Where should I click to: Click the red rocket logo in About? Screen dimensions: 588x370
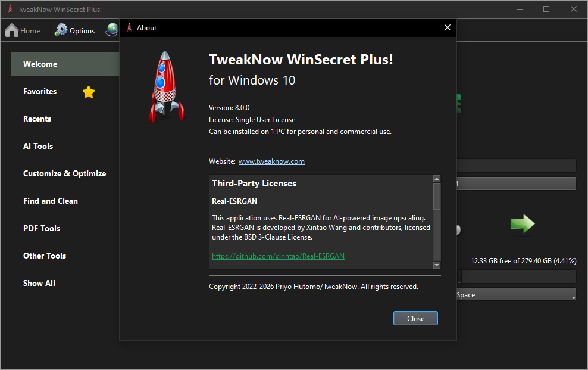(x=166, y=86)
